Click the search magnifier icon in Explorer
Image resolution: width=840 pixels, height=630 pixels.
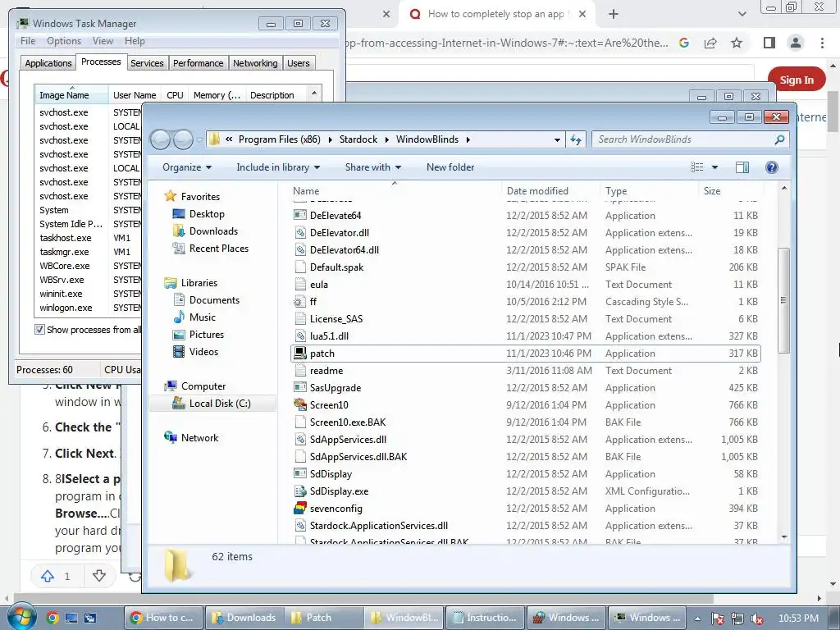pos(779,139)
